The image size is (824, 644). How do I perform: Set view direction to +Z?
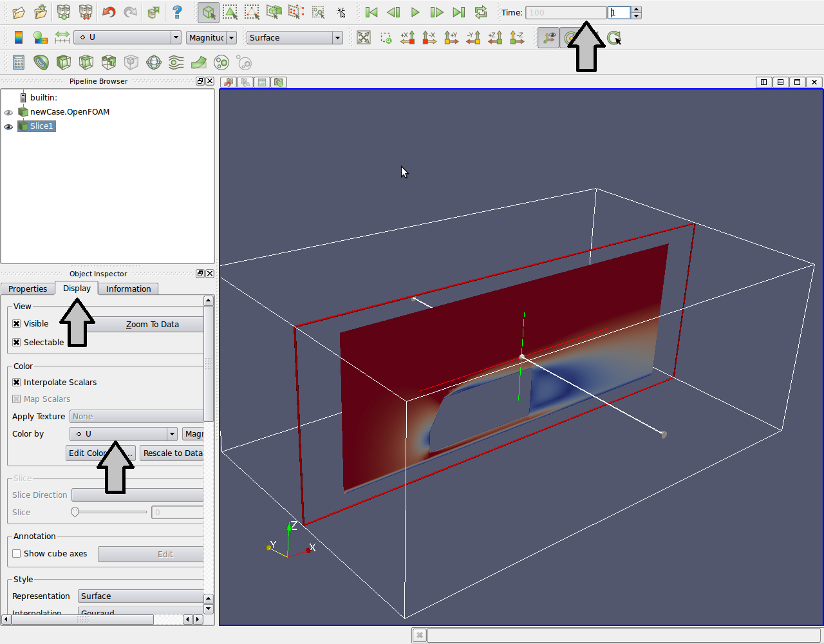point(495,37)
